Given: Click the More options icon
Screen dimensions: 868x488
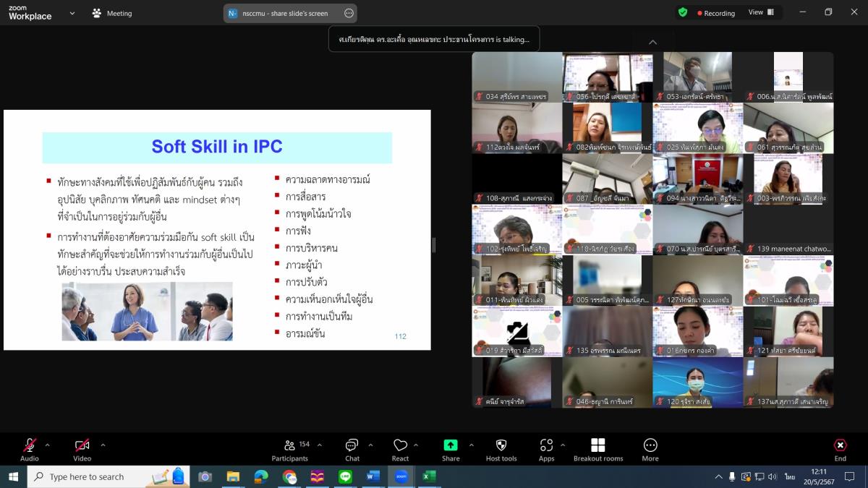Looking at the screenshot, I should [x=650, y=450].
